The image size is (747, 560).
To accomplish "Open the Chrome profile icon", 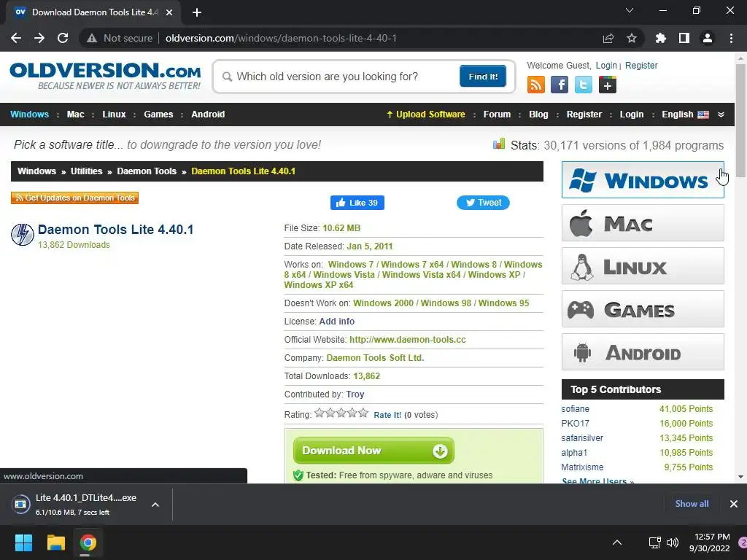I will click(x=708, y=38).
